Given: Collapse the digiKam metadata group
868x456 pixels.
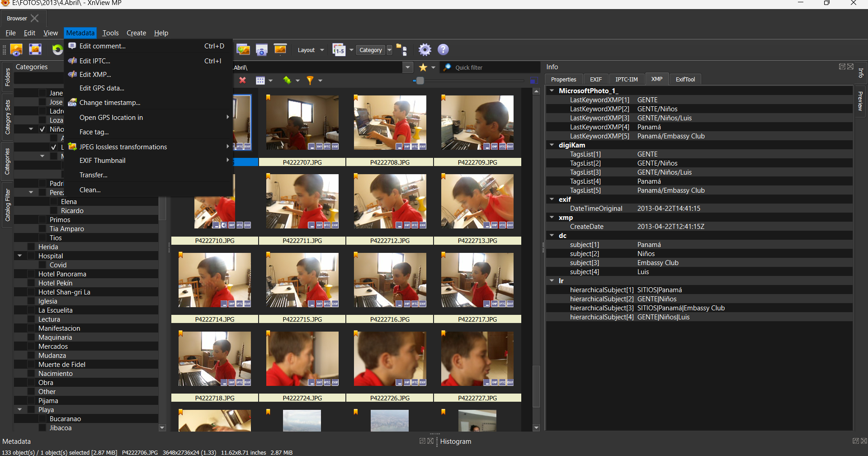Looking at the screenshot, I should (552, 145).
